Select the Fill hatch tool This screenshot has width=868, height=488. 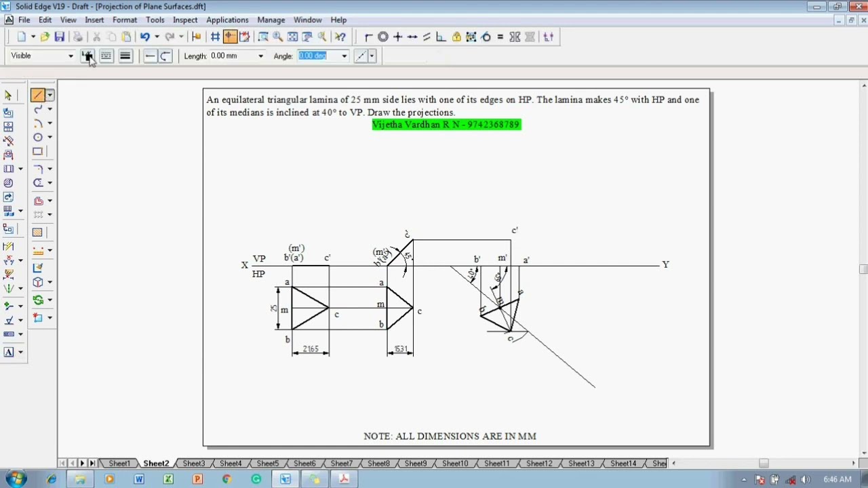pyautogui.click(x=37, y=232)
